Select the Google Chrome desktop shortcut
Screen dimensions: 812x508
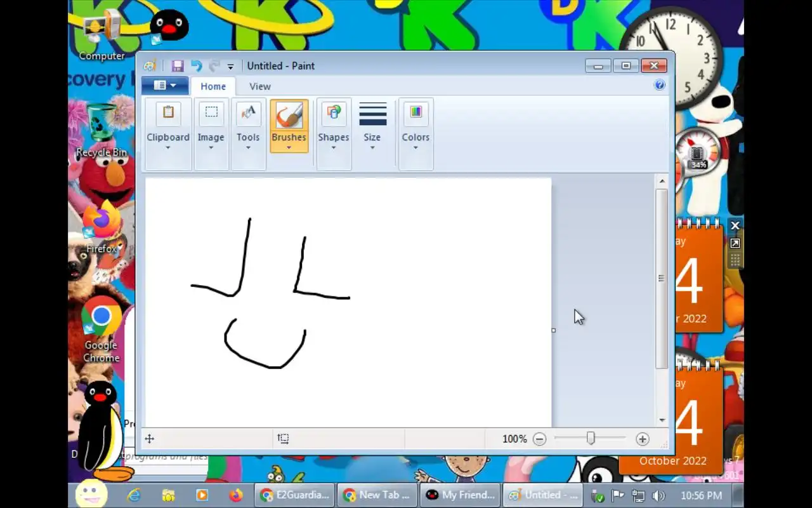pyautogui.click(x=101, y=330)
